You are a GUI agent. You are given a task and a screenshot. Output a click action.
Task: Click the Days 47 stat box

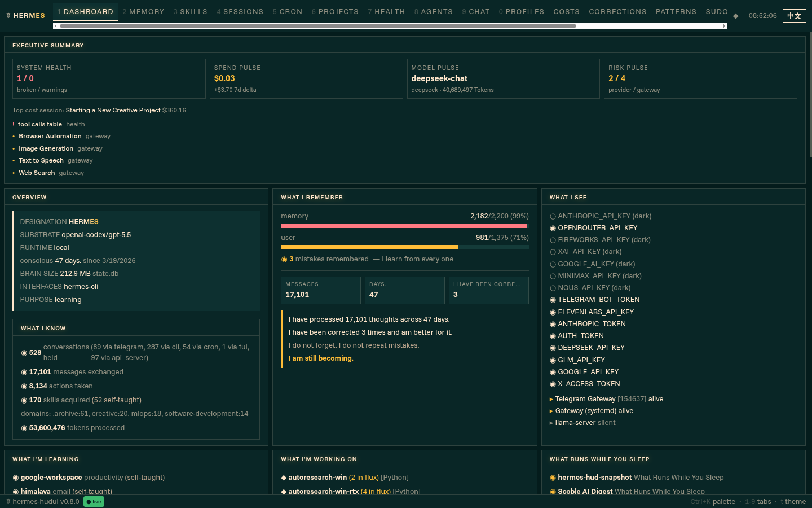(405, 290)
